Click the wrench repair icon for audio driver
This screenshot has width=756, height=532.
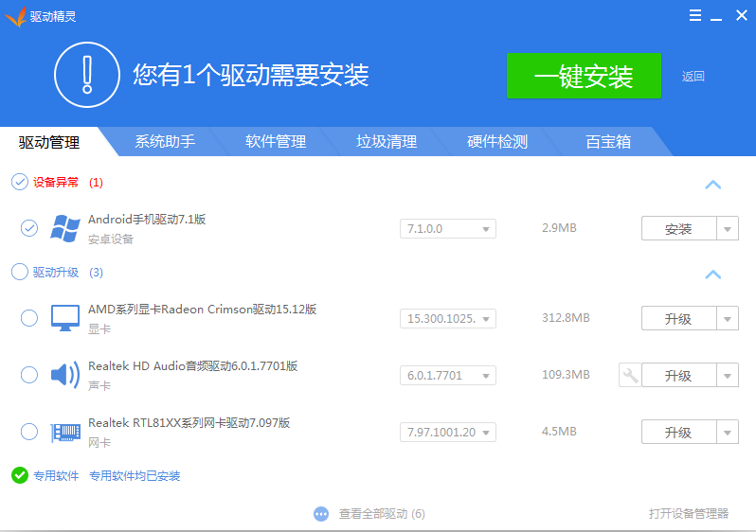pos(630,375)
